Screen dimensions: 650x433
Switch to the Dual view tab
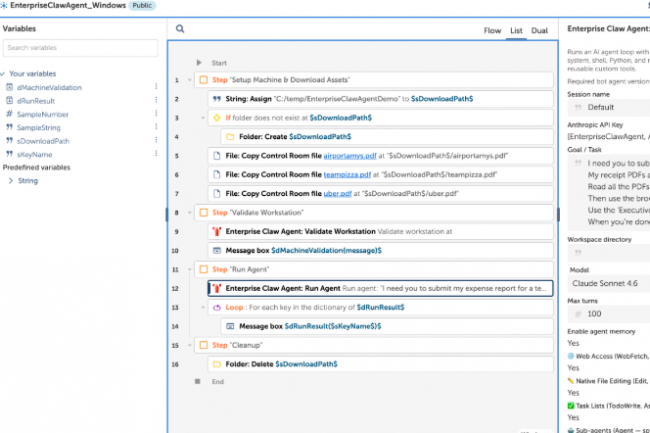(x=539, y=31)
